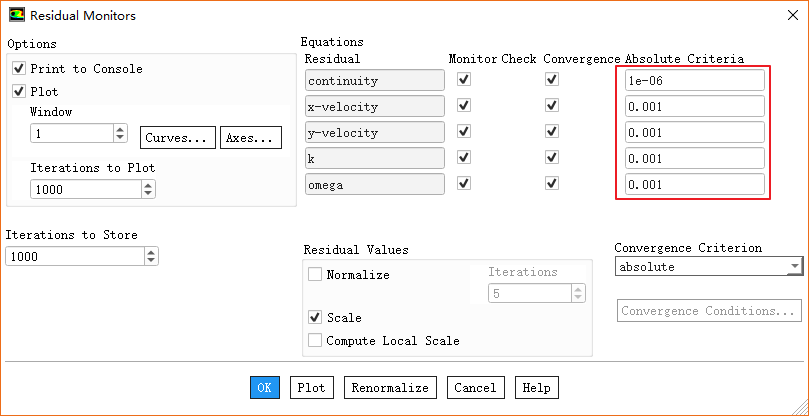Confirm settings with the OK button
809x416 pixels.
(265, 388)
